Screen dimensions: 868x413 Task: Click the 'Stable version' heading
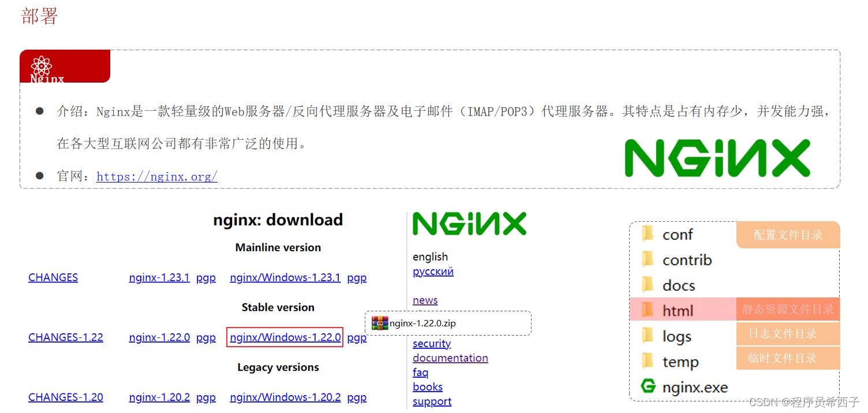(278, 308)
